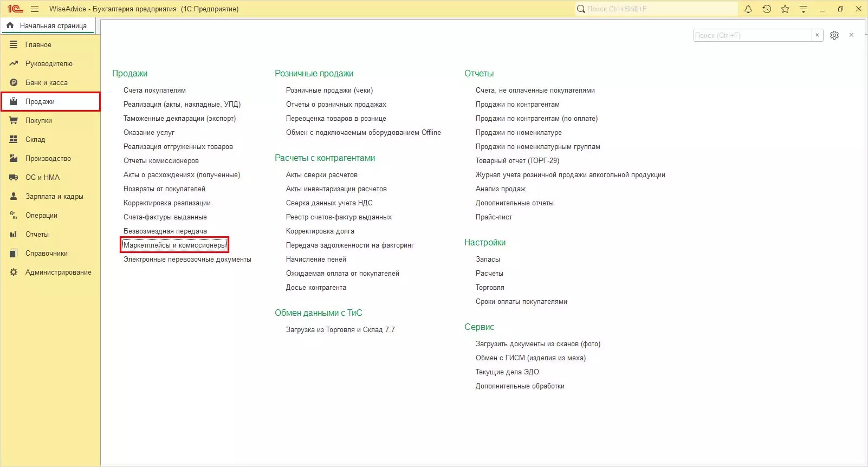Open the hamburger main menu icon
868x467 pixels.
(35, 9)
